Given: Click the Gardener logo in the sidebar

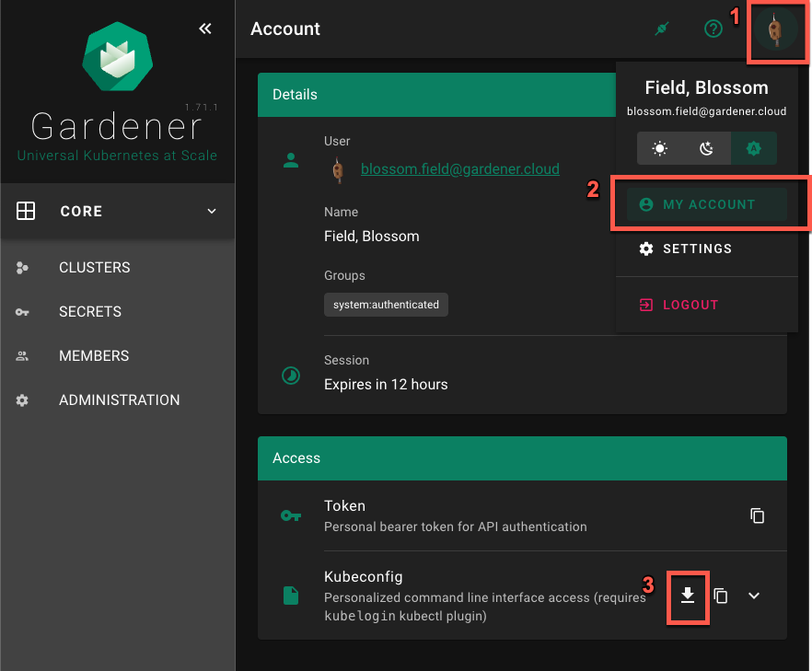Looking at the screenshot, I should pos(117,62).
